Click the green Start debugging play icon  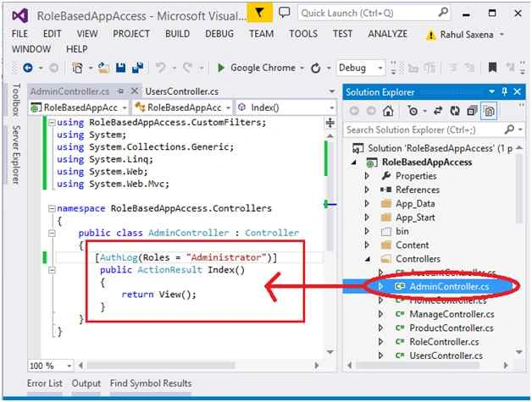(x=221, y=68)
